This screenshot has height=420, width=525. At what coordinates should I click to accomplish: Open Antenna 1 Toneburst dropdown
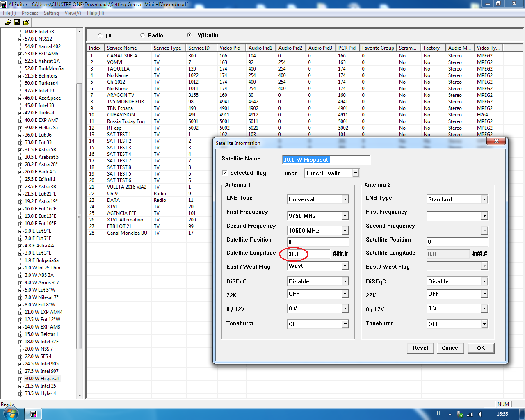pyautogui.click(x=345, y=324)
